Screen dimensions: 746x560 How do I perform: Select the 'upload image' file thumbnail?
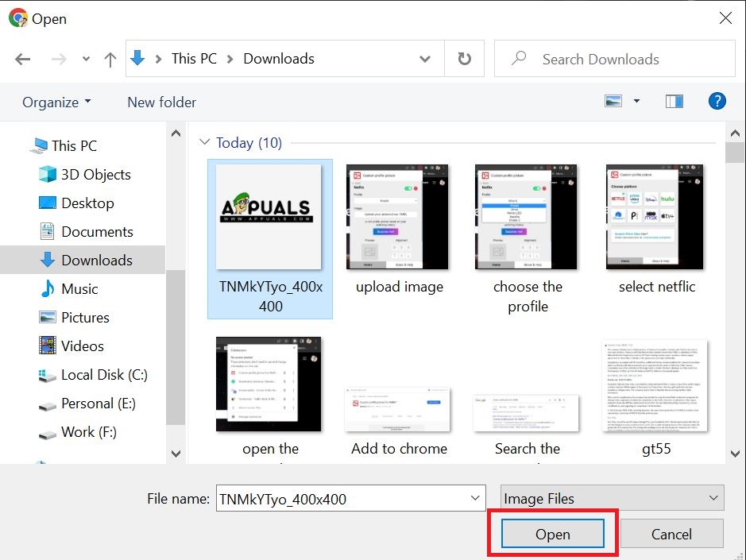click(397, 217)
